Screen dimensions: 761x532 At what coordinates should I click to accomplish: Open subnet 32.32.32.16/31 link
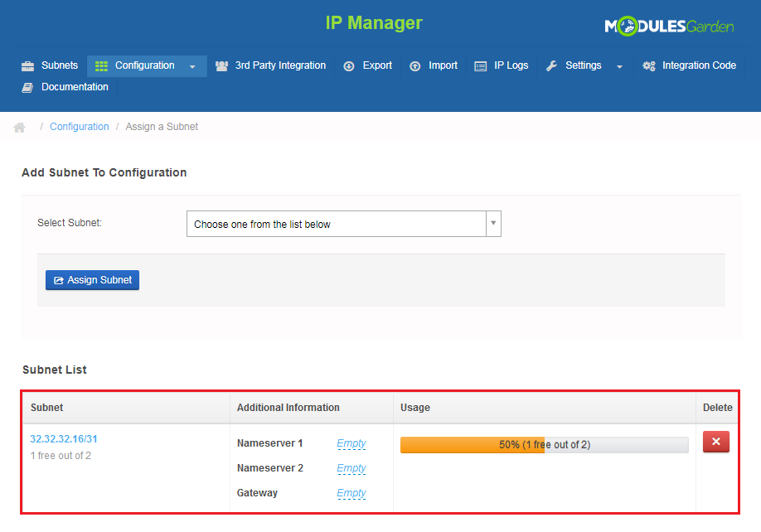pyautogui.click(x=64, y=439)
